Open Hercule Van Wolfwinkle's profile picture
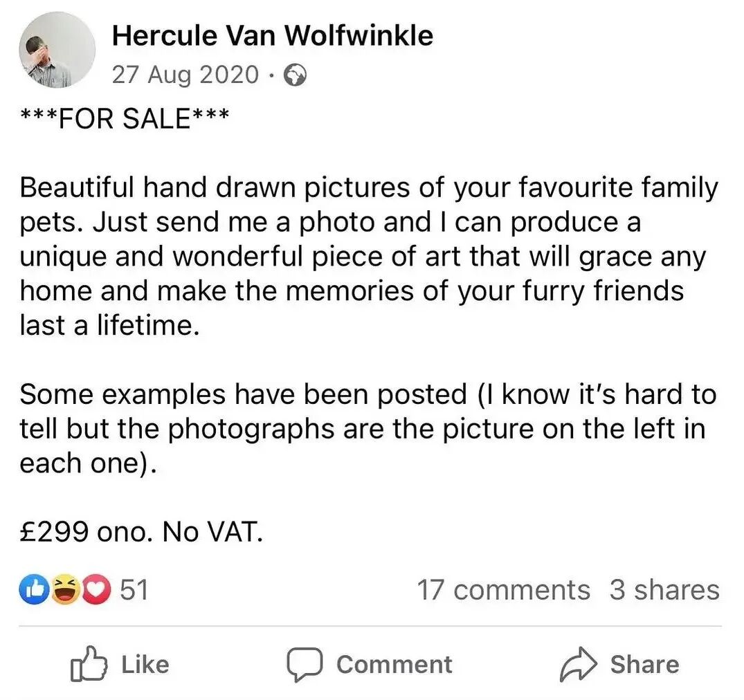744x700 pixels. click(57, 49)
